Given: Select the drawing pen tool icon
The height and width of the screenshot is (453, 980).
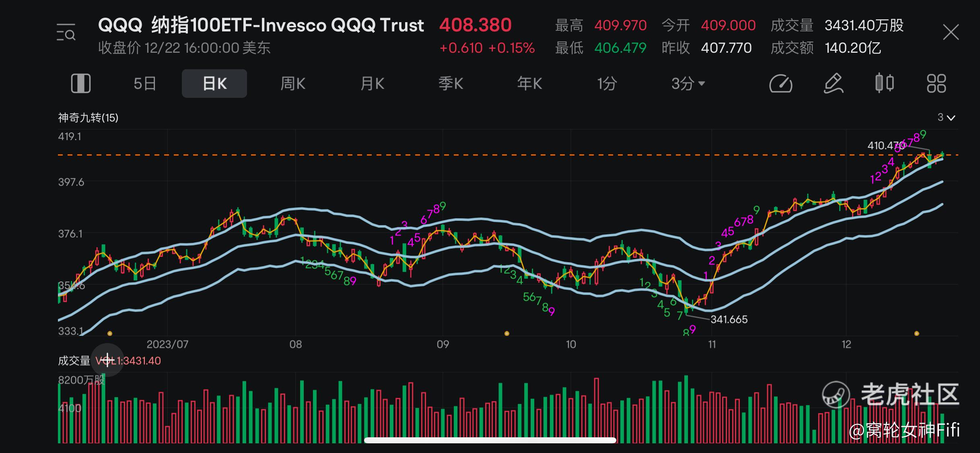Looking at the screenshot, I should tap(833, 83).
